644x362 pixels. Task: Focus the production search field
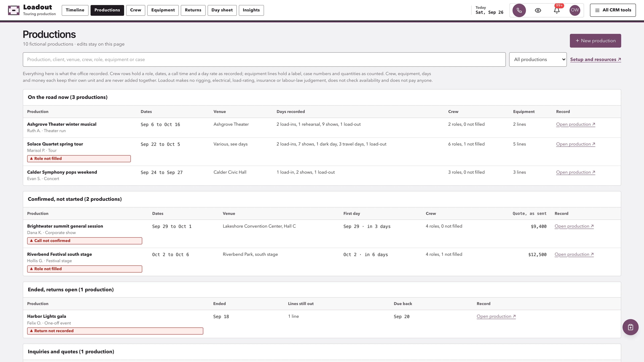[264, 59]
